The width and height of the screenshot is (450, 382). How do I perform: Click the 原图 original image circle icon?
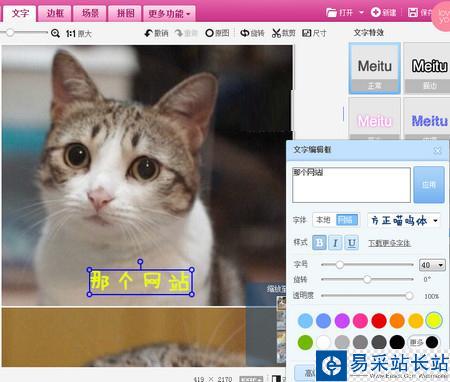click(x=209, y=33)
